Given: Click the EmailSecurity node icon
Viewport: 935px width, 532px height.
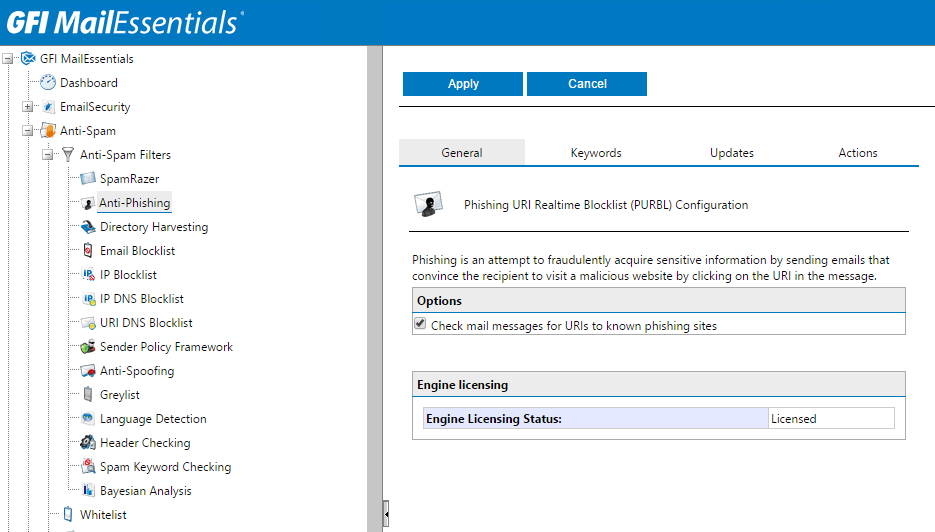Looking at the screenshot, I should tap(48, 107).
